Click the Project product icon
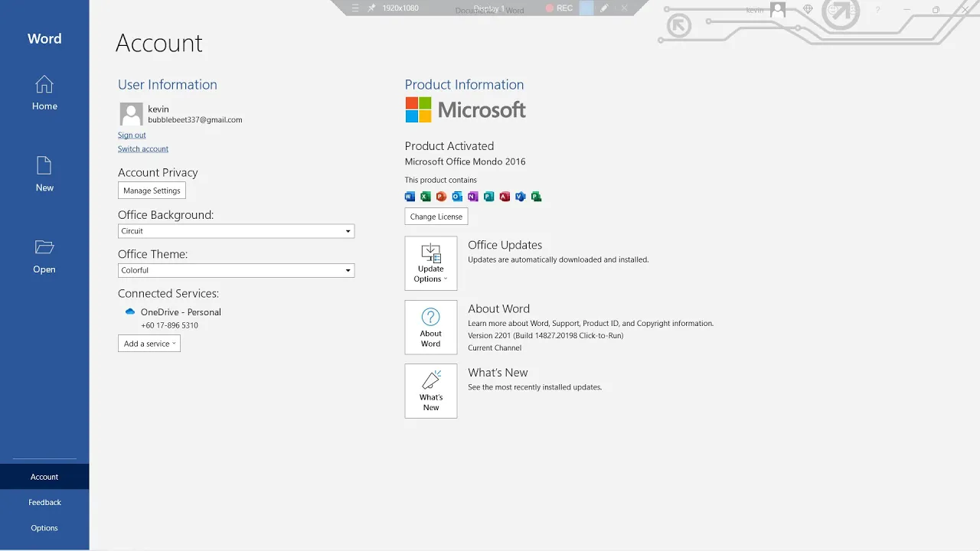 [536, 197]
